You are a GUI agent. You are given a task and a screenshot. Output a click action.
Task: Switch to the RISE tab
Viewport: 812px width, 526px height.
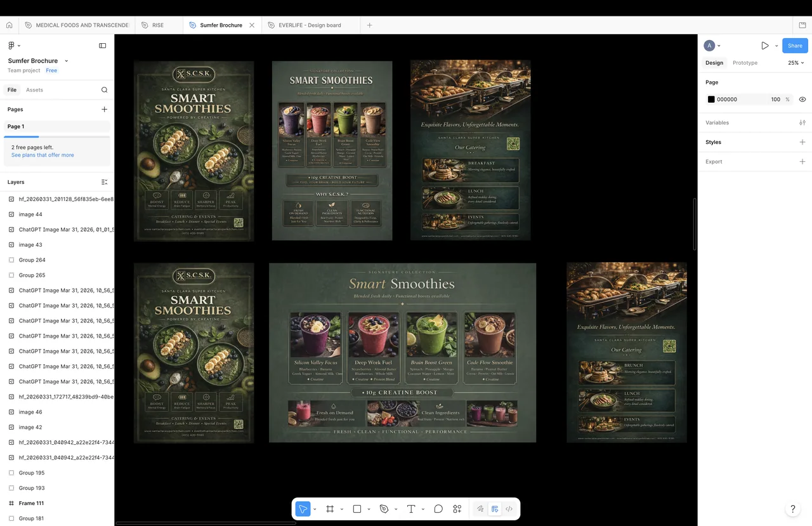tap(159, 25)
